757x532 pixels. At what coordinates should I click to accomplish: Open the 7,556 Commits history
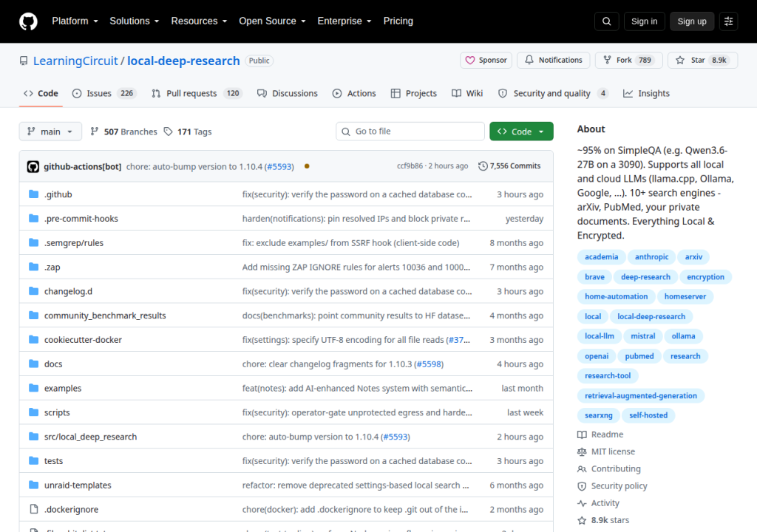click(509, 166)
